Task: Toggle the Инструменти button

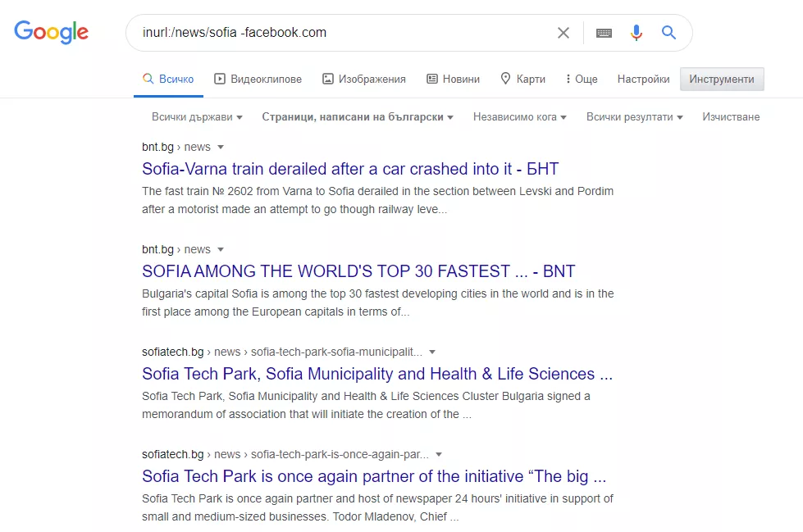Action: tap(722, 79)
